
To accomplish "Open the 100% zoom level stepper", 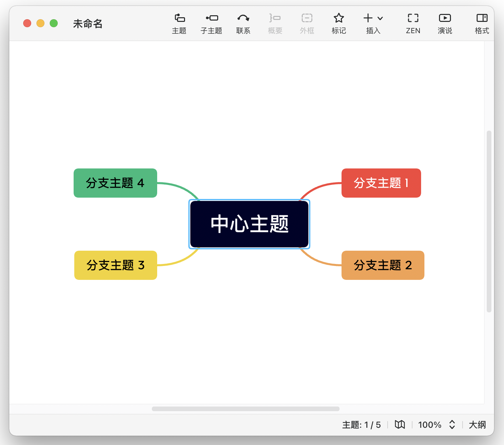I will point(452,425).
